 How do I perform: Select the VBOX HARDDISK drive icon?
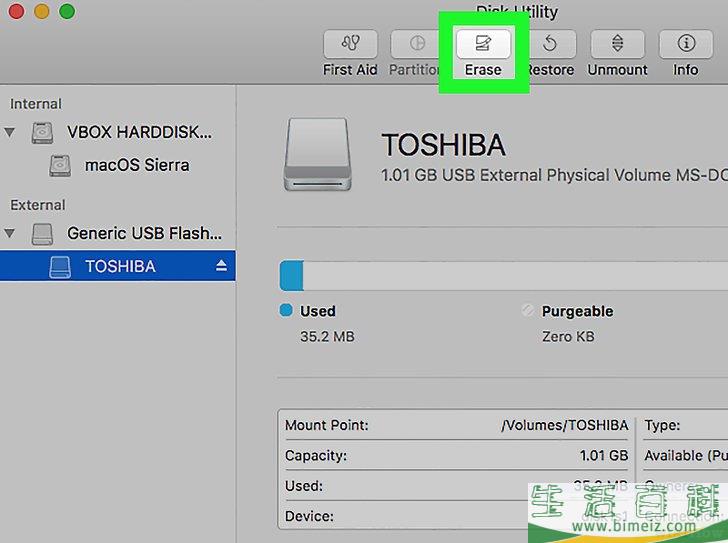point(42,133)
